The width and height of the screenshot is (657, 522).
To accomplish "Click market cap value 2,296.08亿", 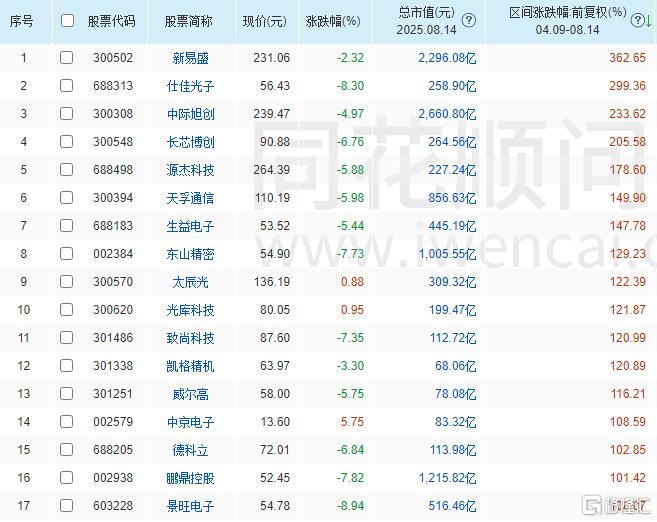I will (x=447, y=58).
